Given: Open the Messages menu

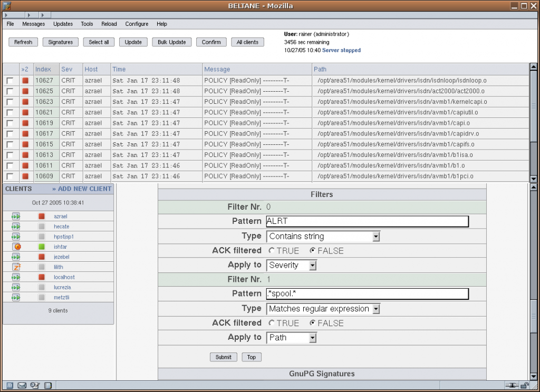Looking at the screenshot, I should (33, 24).
